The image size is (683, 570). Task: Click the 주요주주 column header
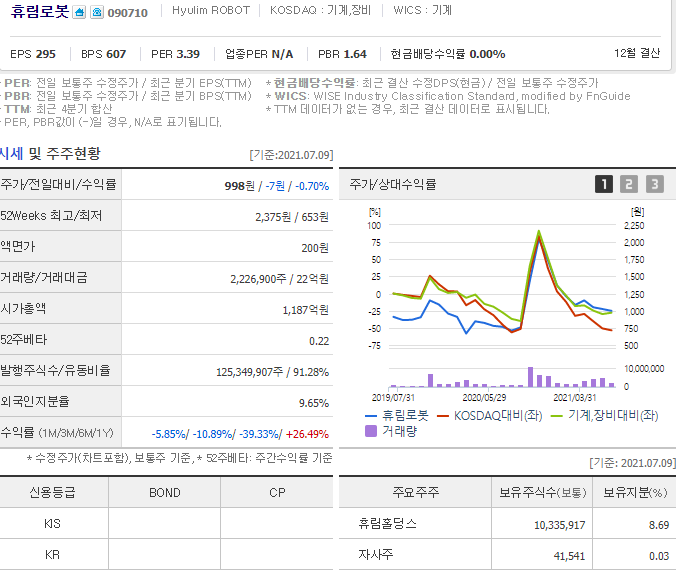416,492
